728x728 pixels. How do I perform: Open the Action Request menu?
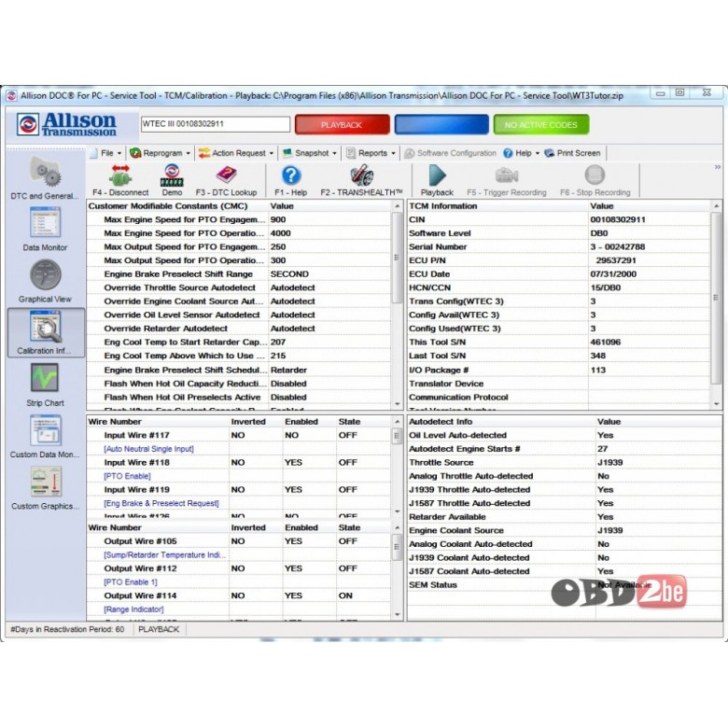236,153
